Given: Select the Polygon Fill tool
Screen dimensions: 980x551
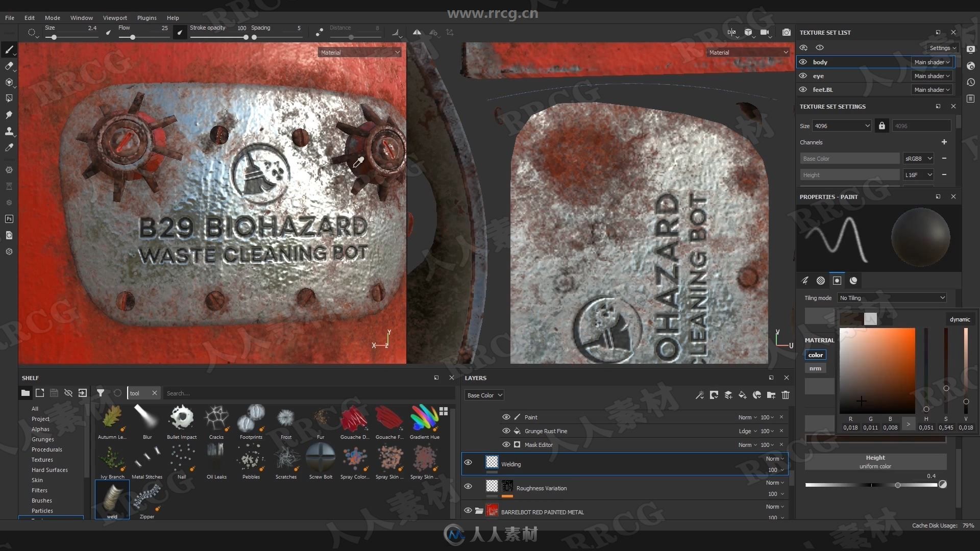Looking at the screenshot, I should [9, 98].
